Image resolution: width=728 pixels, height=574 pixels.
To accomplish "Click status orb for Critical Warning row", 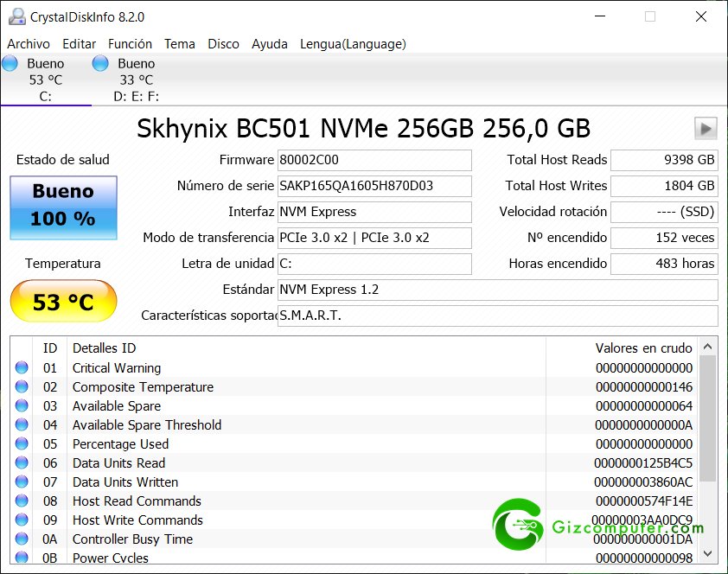I will coord(22,367).
